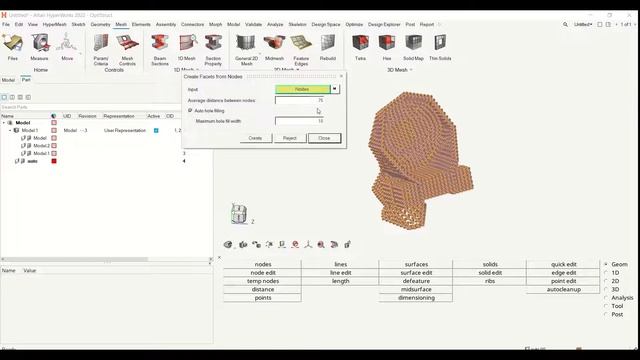The height and width of the screenshot is (360, 640).
Task: Select the Hex mesh tool
Action: 387,47
